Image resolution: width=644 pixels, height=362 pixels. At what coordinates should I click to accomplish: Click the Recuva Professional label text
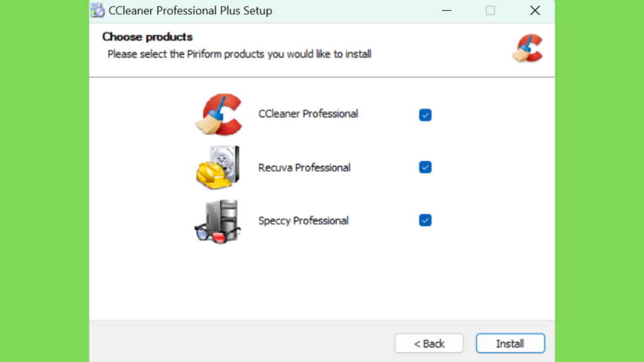point(304,167)
